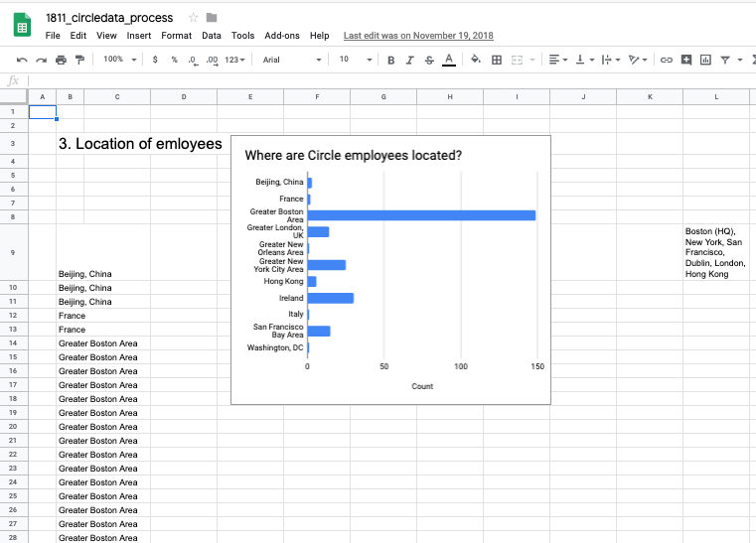Screen dimensions: 756x543
Task: Click the Insert comment icon
Action: tap(686, 60)
